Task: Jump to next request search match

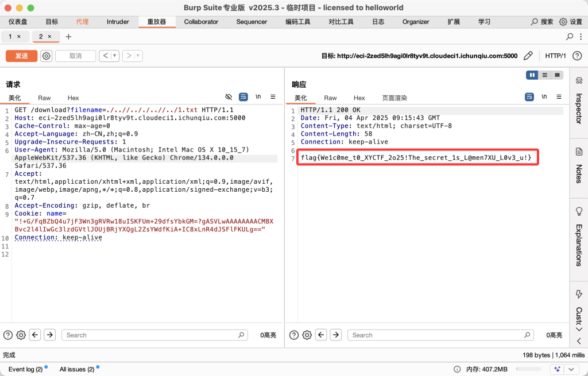Action: point(50,335)
